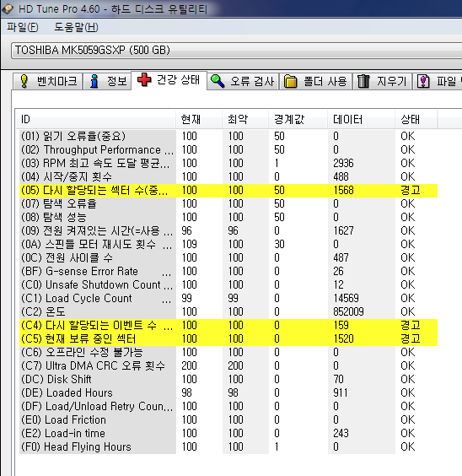462x476 pixels.
Task: Select the (01) 읽기 오류율(중요) row
Action: (228, 136)
